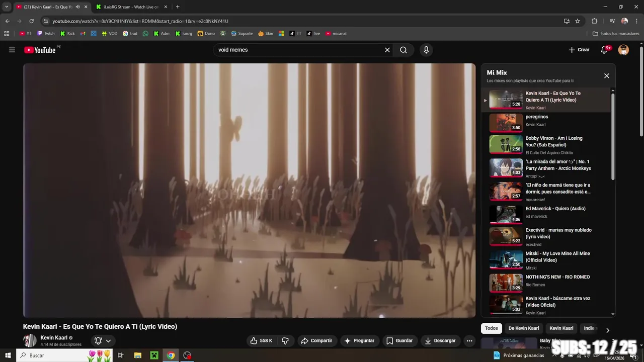
Task: Open the YT bookmark
Action: coord(25,34)
